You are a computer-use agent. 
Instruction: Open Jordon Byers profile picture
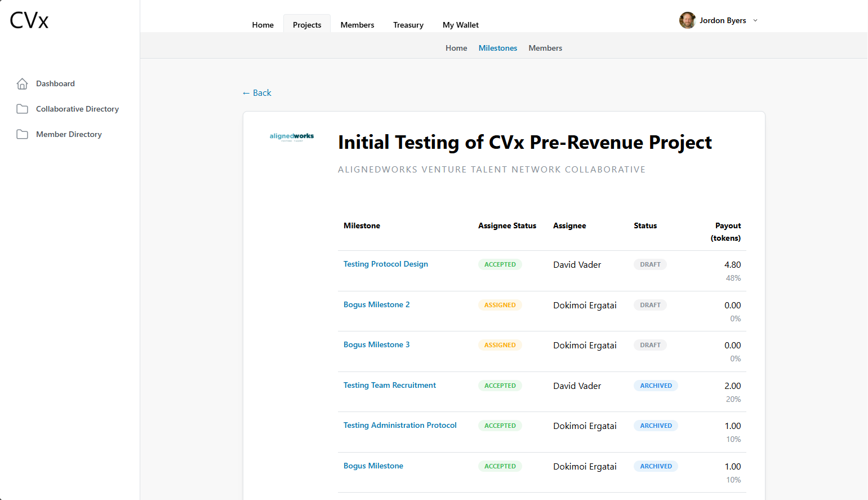click(687, 20)
